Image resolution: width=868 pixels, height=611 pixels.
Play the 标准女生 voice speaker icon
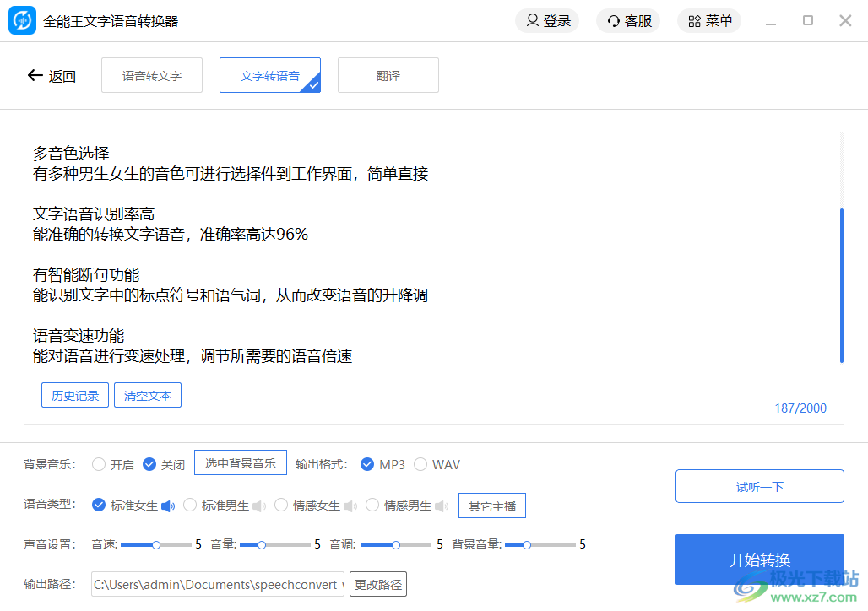pos(170,505)
